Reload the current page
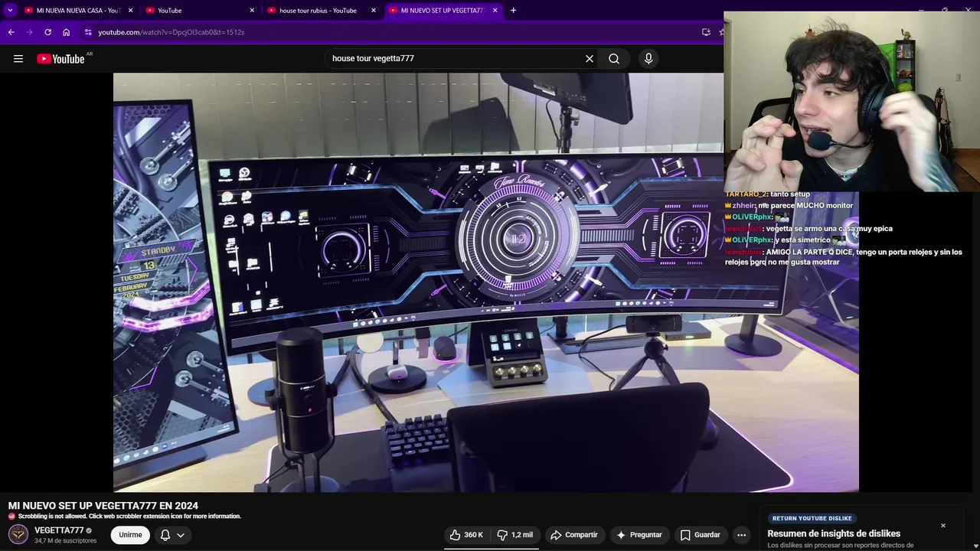The width and height of the screenshot is (980, 551). [x=47, y=32]
